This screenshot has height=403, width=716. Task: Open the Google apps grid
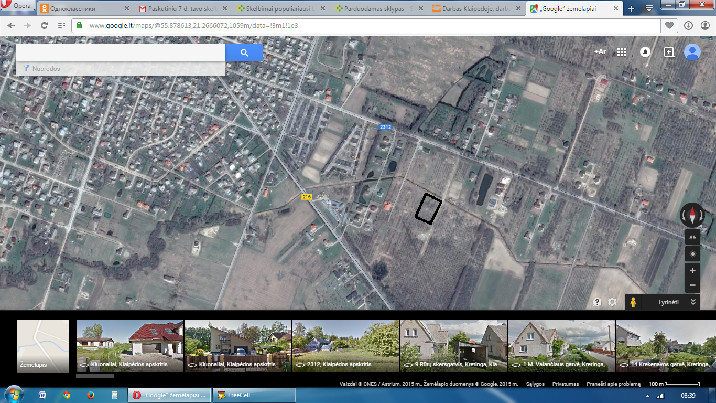(x=621, y=52)
